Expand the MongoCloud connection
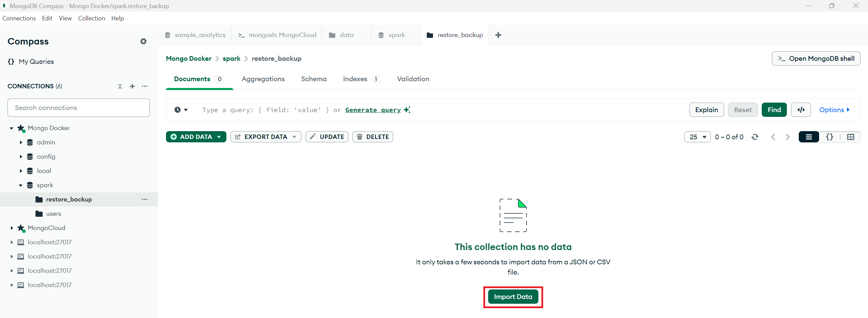 click(x=12, y=228)
